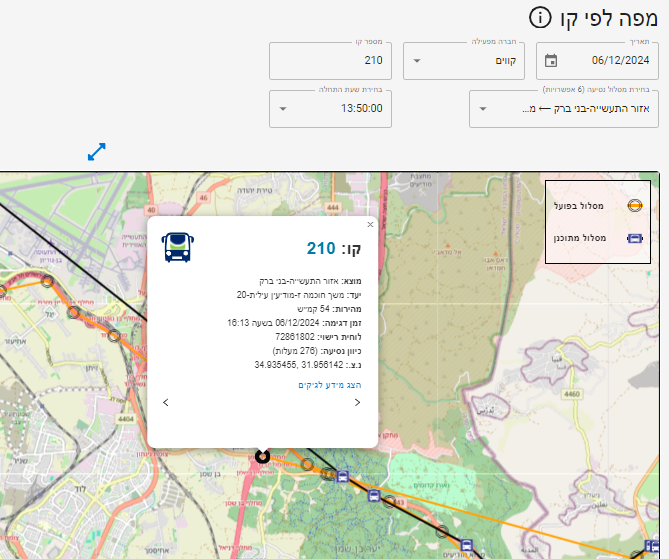Click the road 444 label on map
Screen dimensions: 669x559
333,207
